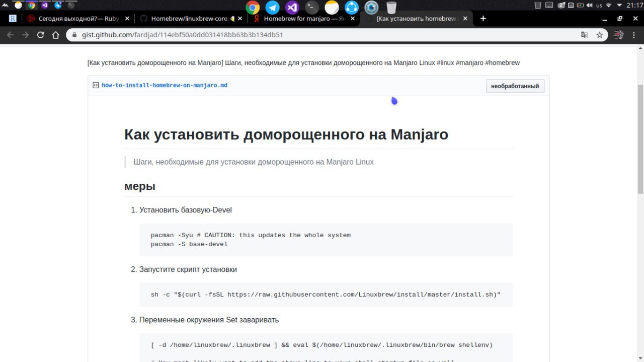This screenshot has height=362, width=644.
Task: Open the notes app in the dock
Action: coord(332,7)
